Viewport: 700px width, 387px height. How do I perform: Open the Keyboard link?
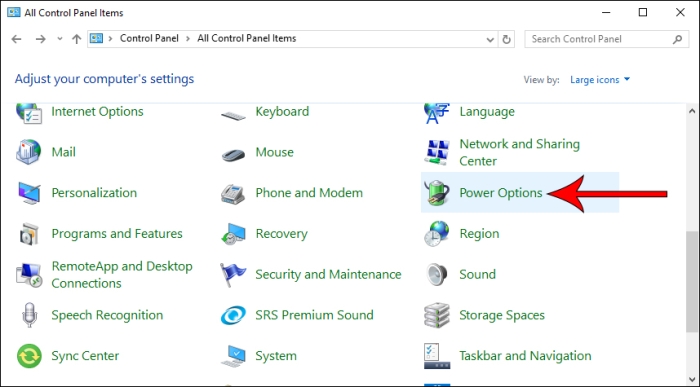click(x=282, y=112)
